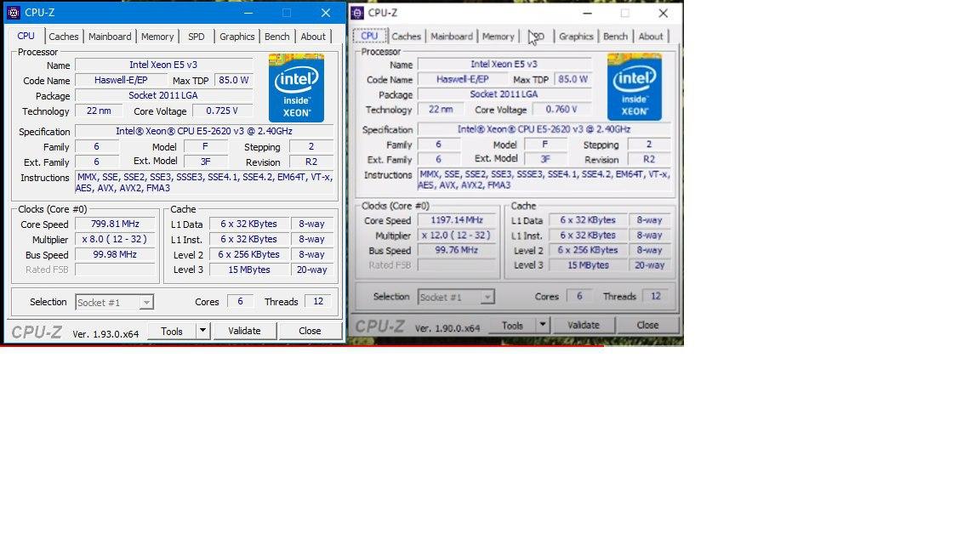Click Code Name Haswell-E/EP in right window
The image size is (980, 551).
(x=463, y=79)
